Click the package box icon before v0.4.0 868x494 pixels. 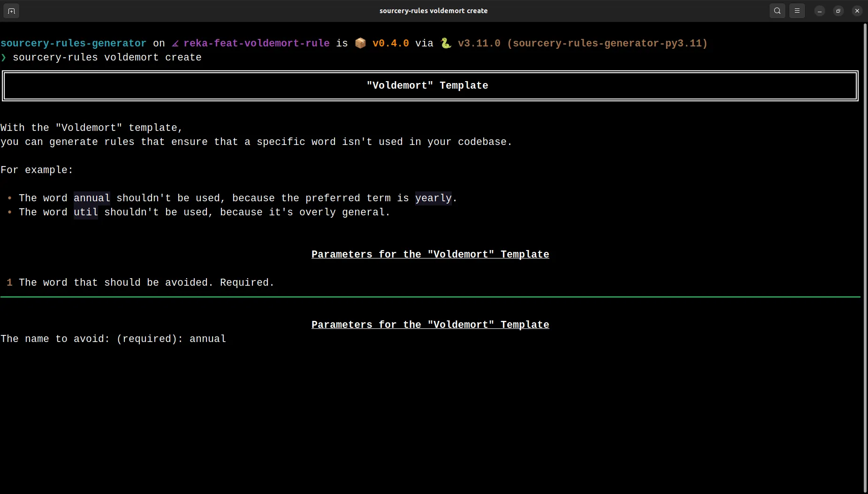359,43
